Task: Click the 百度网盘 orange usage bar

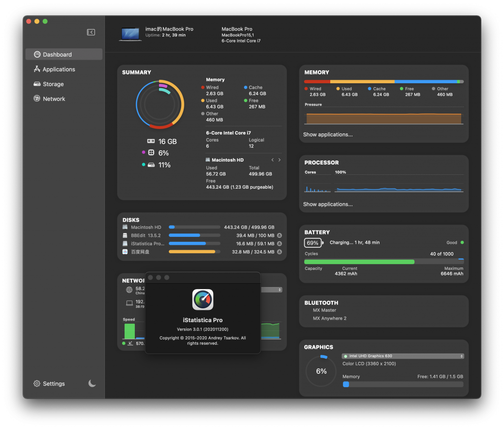Action: point(194,252)
